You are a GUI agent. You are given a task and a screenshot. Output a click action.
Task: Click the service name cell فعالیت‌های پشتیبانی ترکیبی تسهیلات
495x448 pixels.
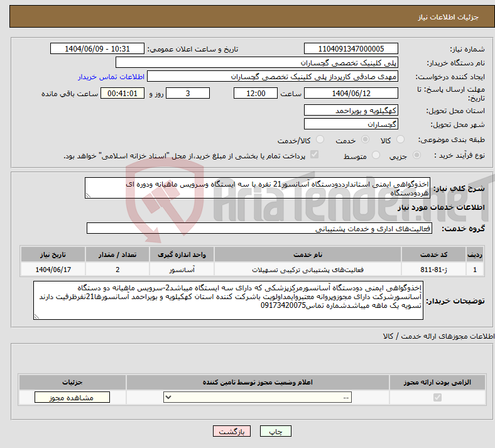point(308,270)
